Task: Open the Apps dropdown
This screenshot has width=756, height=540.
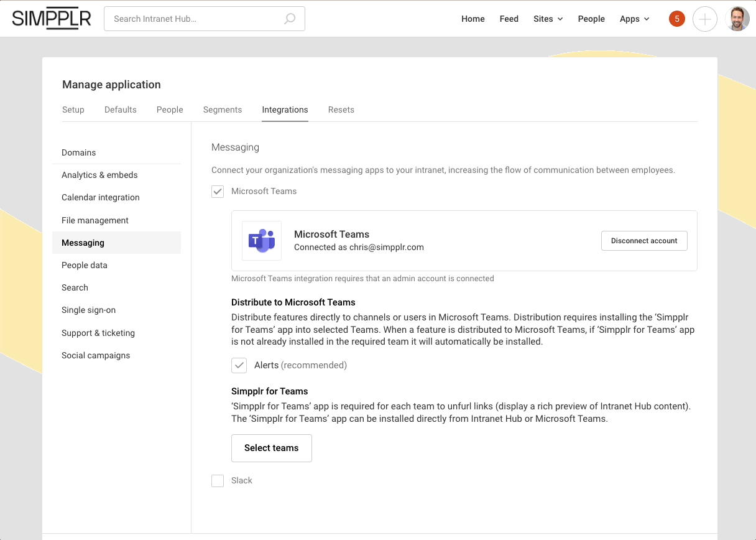Action: 634,19
